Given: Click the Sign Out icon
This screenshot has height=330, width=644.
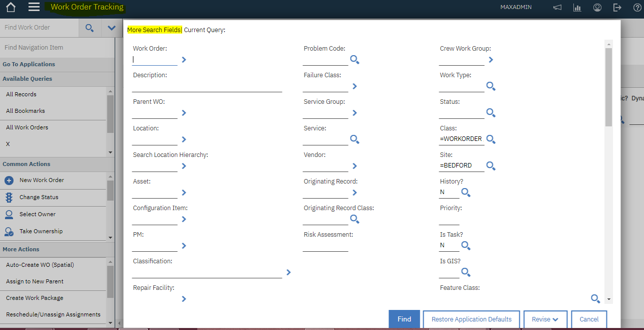Looking at the screenshot, I should tap(617, 7).
